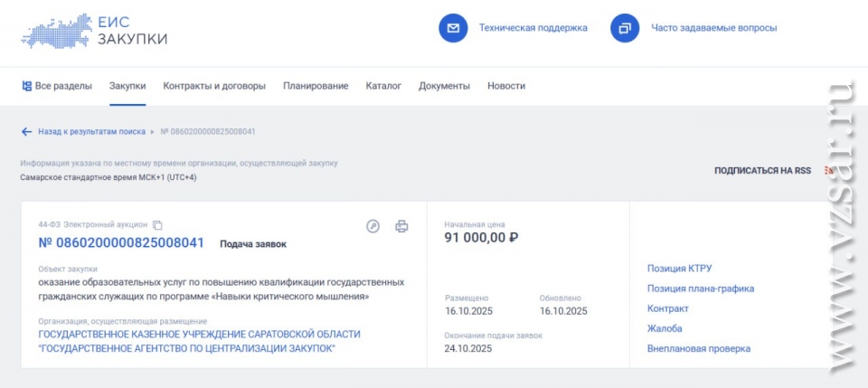
Task: Open the Все разделы menu
Action: (57, 86)
